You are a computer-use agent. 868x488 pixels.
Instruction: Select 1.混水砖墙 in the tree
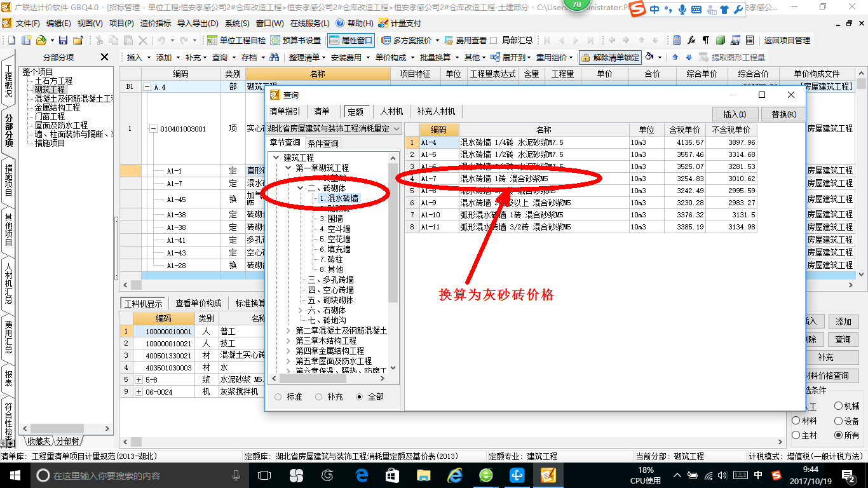(338, 198)
